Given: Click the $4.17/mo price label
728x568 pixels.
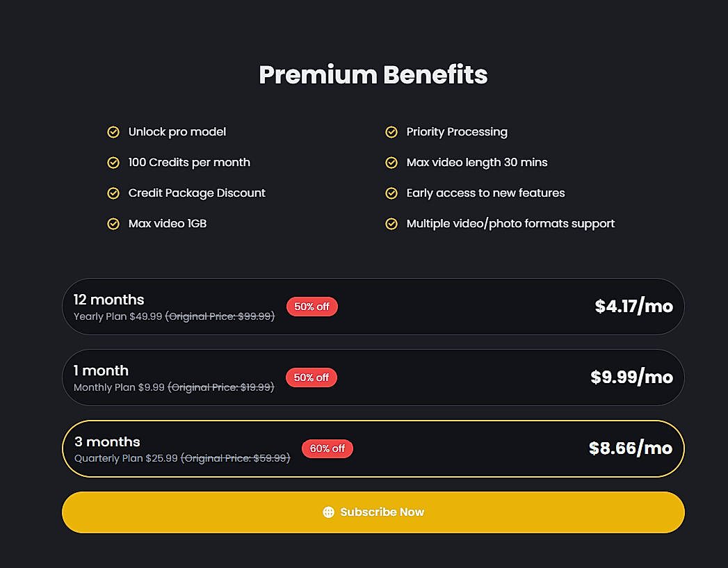Looking at the screenshot, I should coord(633,307).
